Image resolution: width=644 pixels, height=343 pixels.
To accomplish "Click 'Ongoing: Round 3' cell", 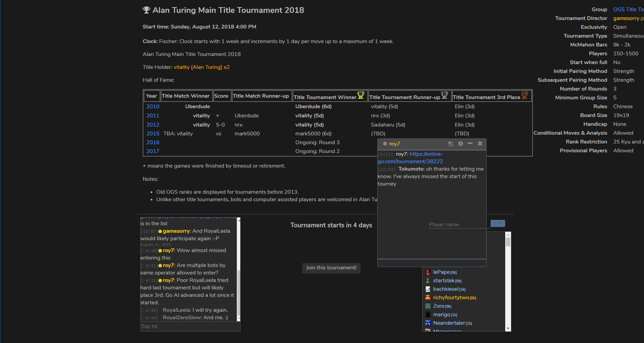I will (x=317, y=142).
